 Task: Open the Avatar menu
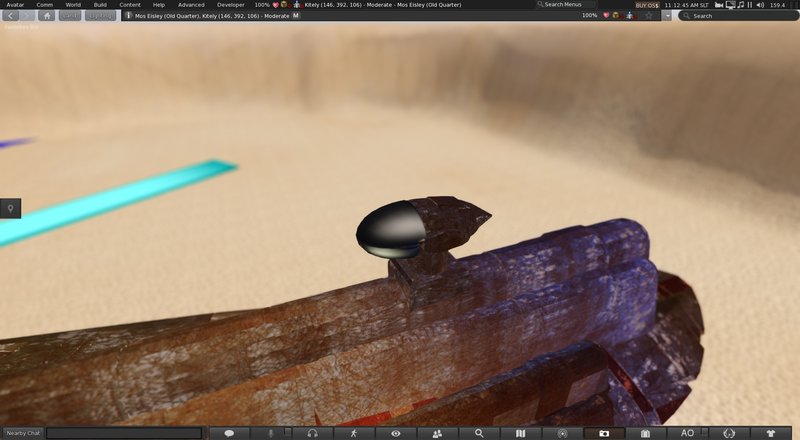15,5
